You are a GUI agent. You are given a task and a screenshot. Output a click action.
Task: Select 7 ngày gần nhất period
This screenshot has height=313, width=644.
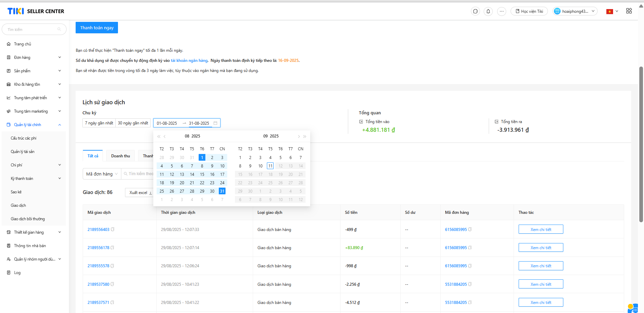99,123
